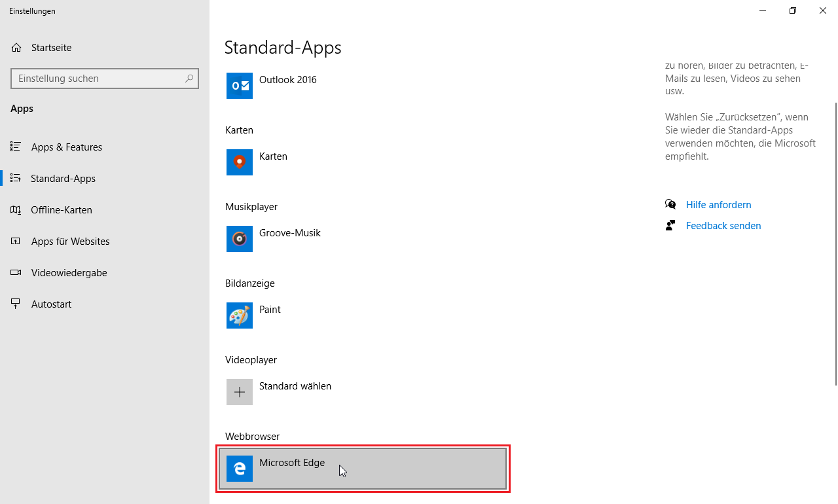Click the magnifier icon in search box
Viewport: 838px width, 504px height.
189,79
